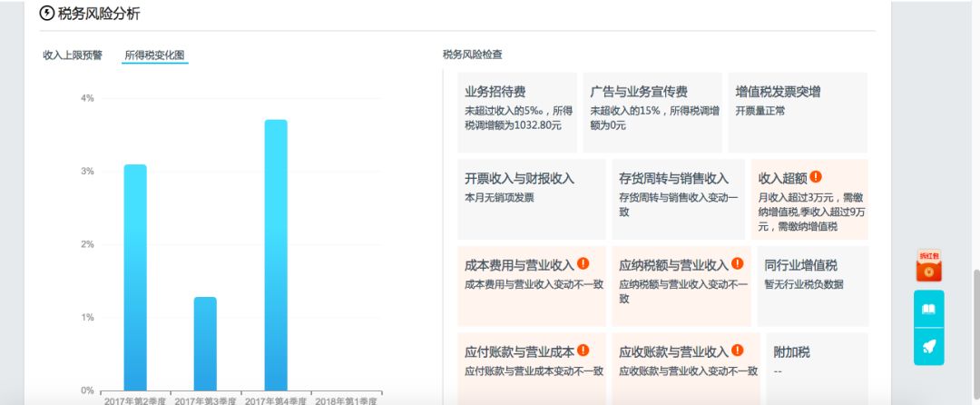The height and width of the screenshot is (405, 980).
Task: Open the 开票收入与财报收入 card
Action: pos(531,200)
